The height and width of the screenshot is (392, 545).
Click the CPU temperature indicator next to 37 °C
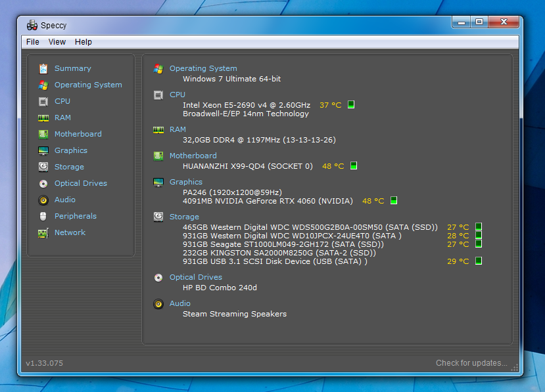[351, 104]
